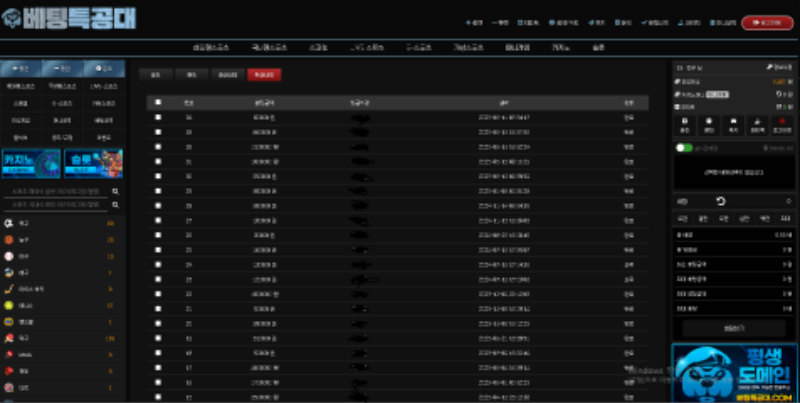Reset bet slip with circular arrow icon
Image resolution: width=800 pixels, height=403 pixels.
pos(721,202)
